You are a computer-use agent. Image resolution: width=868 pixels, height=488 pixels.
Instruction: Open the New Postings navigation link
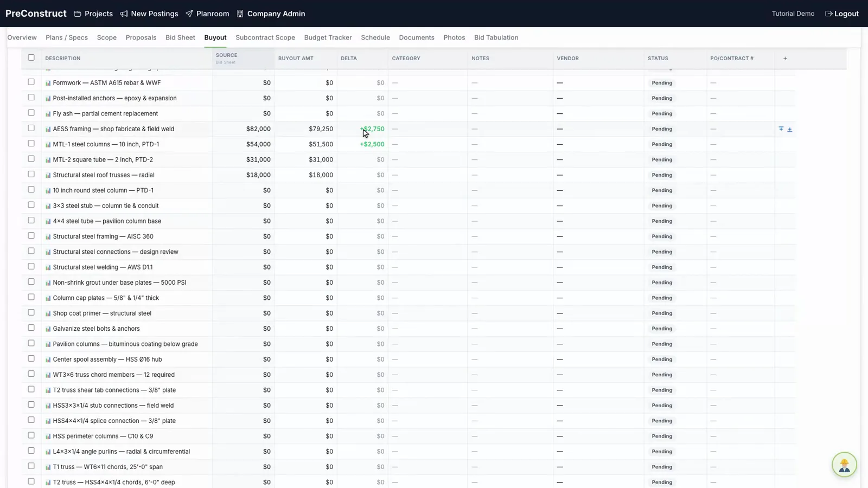(149, 14)
